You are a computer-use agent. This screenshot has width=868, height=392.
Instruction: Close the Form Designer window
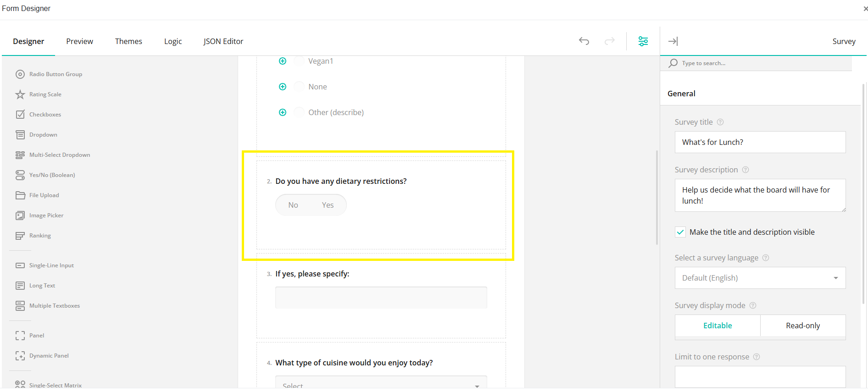coord(865,9)
